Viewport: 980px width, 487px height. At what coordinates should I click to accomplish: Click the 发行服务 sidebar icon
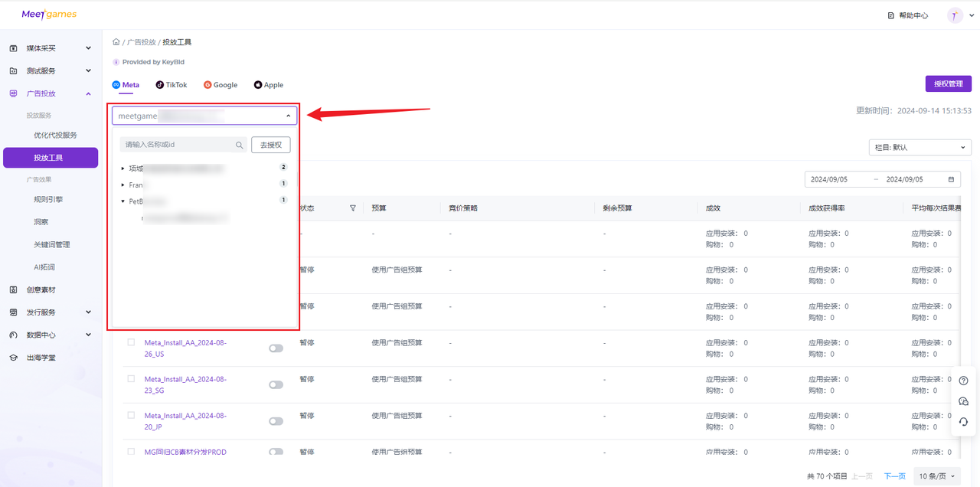coord(13,312)
